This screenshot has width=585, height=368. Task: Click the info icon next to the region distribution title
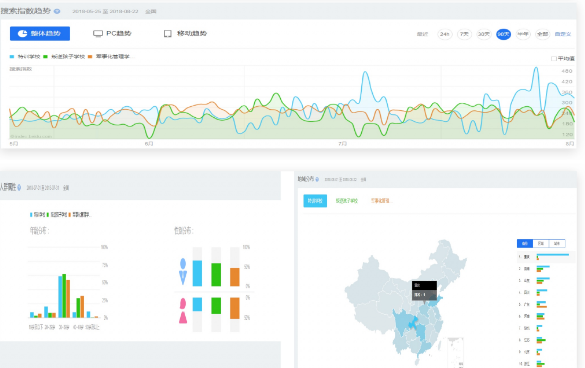317,180
